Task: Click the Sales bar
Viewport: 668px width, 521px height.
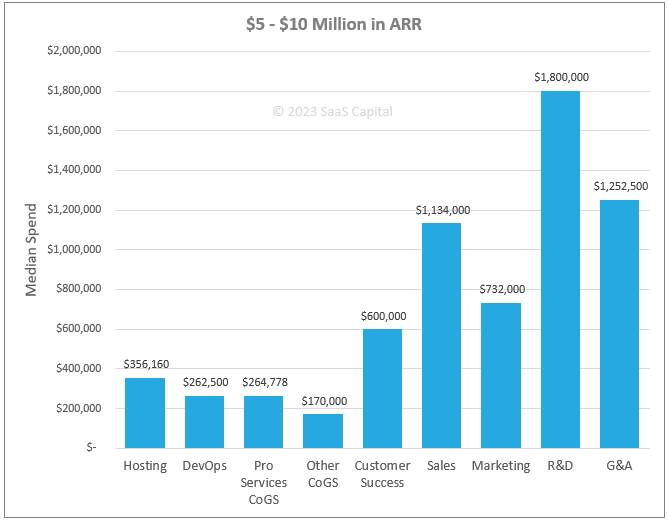Action: 441,335
